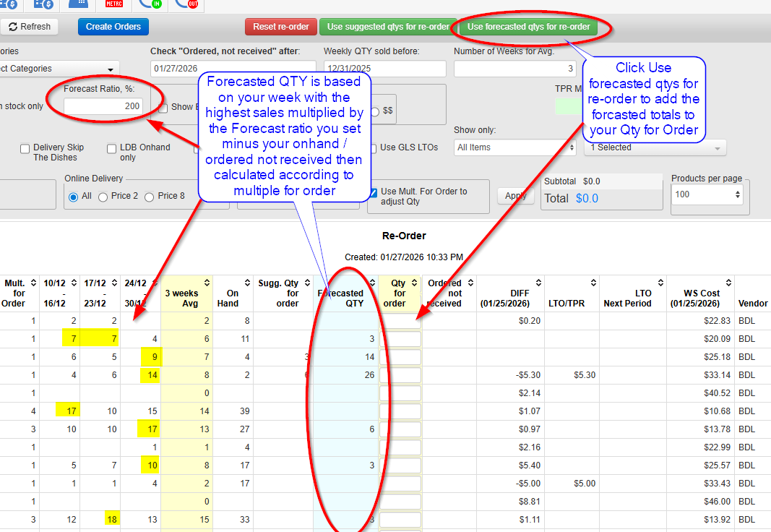
Task: Click Use forecasted qtys for re-order
Action: [x=529, y=27]
